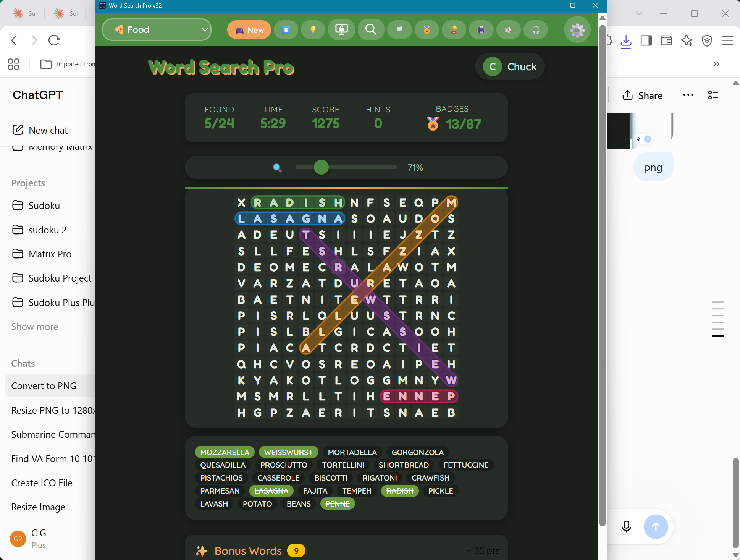Click the CASSEROLE word in list
This screenshot has height=560, width=740.
(x=278, y=478)
